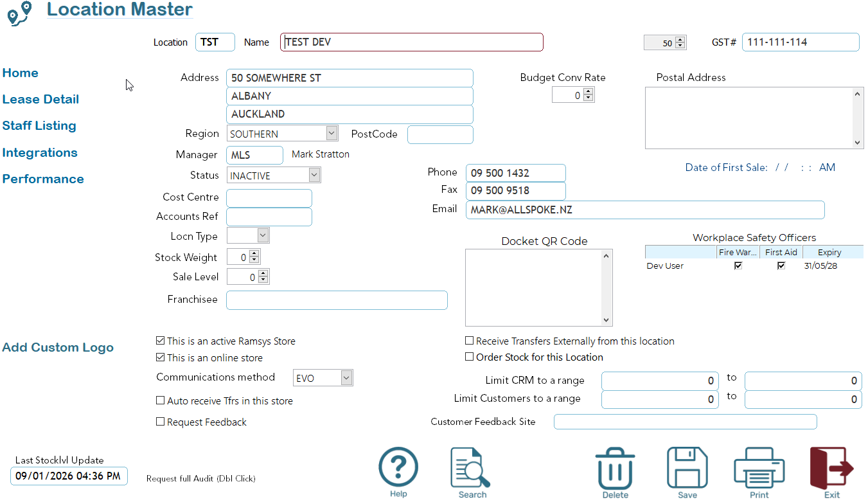Click the Help question mark icon
This screenshot has height=504, width=868.
tap(398, 468)
